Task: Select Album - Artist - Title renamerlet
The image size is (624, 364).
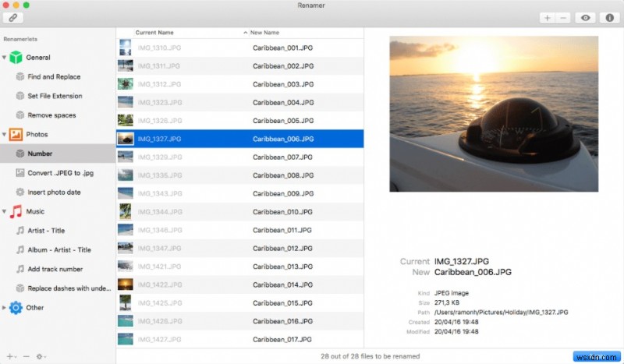Action: pos(59,250)
